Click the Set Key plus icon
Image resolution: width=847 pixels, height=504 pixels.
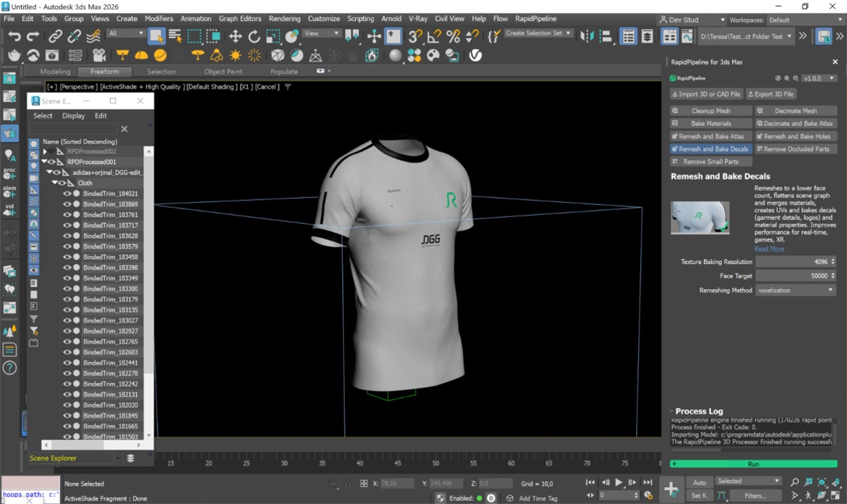pyautogui.click(x=670, y=489)
